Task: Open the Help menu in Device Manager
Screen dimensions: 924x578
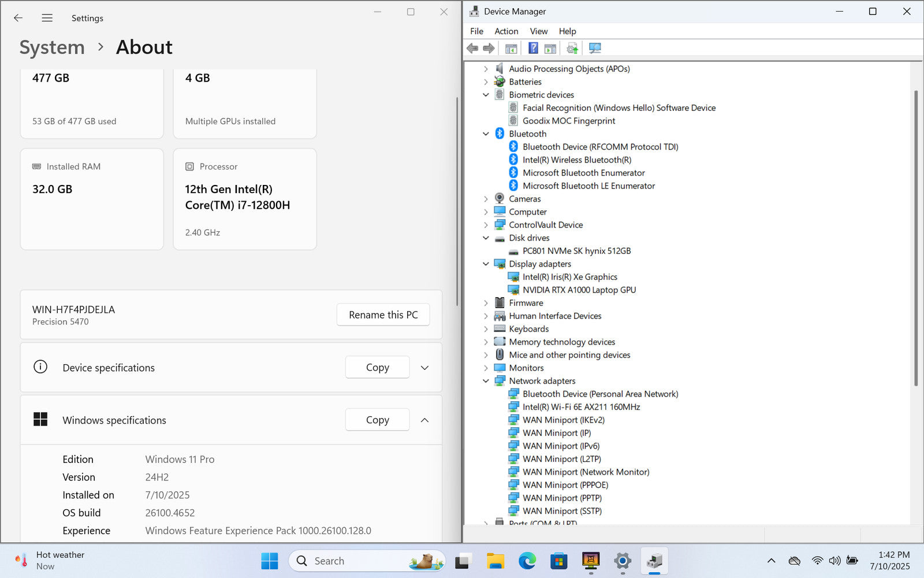Action: pos(567,31)
